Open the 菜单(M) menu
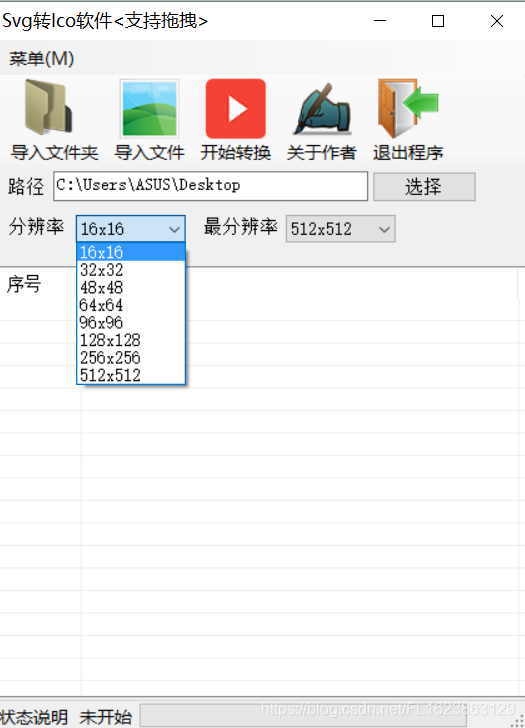This screenshot has height=728, width=525. click(41, 58)
